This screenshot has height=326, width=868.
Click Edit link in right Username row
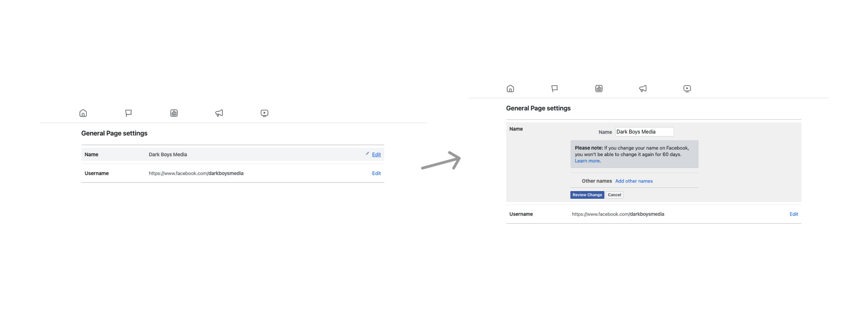794,214
